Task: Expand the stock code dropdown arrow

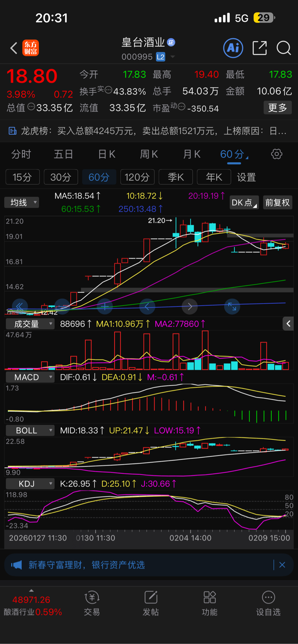Action: 173,57
